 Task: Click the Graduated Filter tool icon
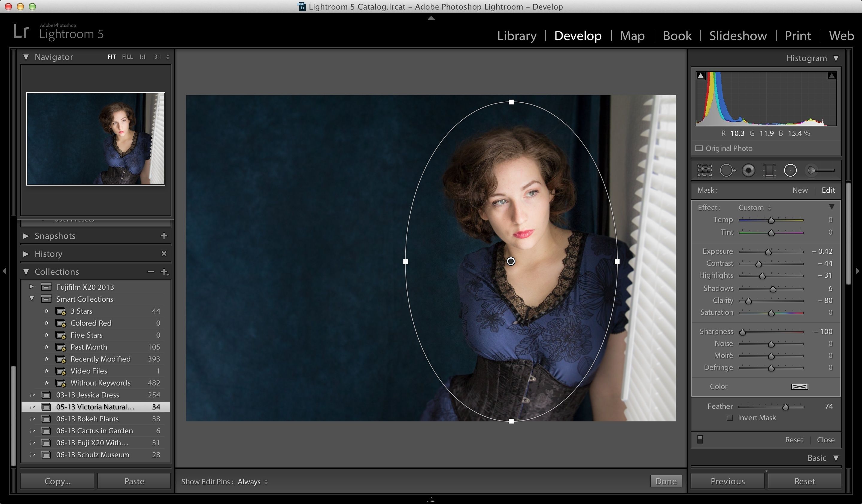tap(770, 170)
